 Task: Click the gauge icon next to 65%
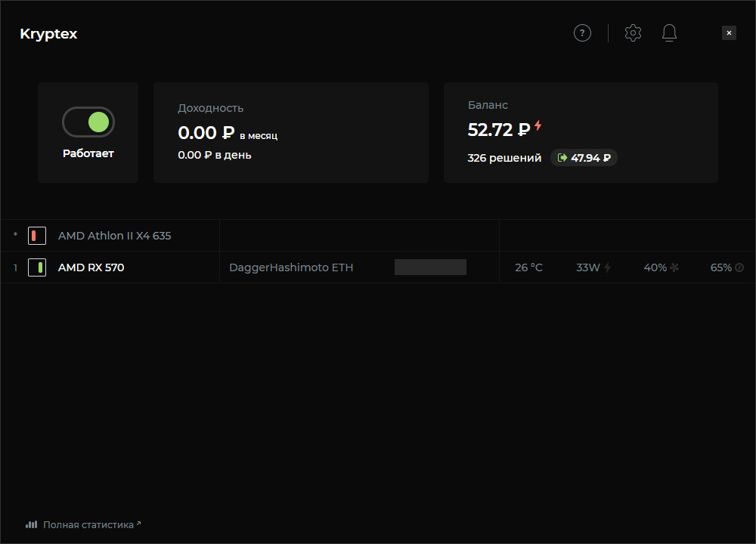pos(739,267)
